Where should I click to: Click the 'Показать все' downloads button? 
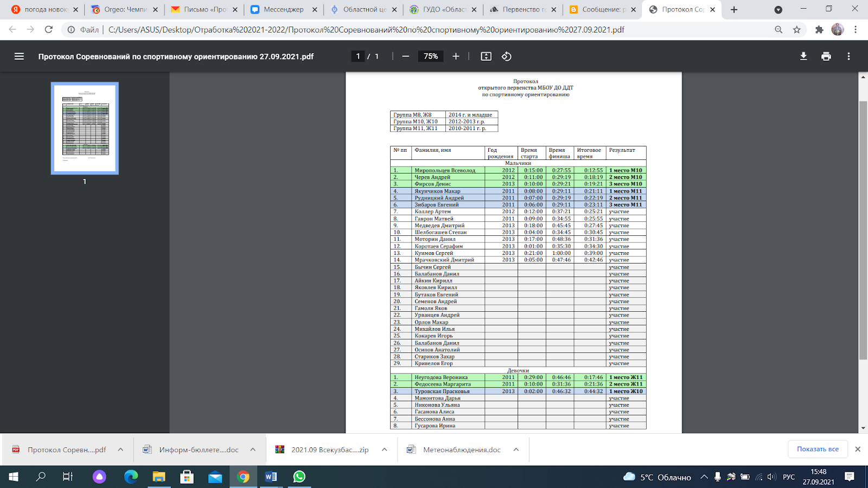tap(818, 449)
